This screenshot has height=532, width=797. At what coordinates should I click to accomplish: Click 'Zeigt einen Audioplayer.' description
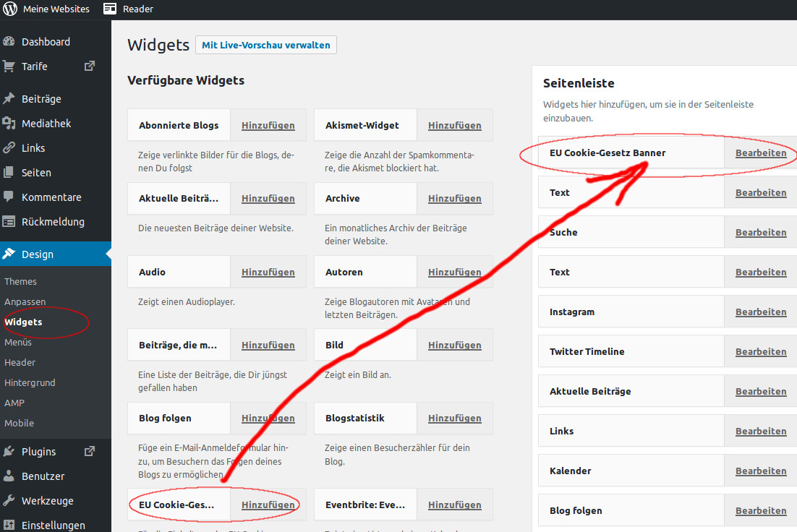[x=187, y=302]
